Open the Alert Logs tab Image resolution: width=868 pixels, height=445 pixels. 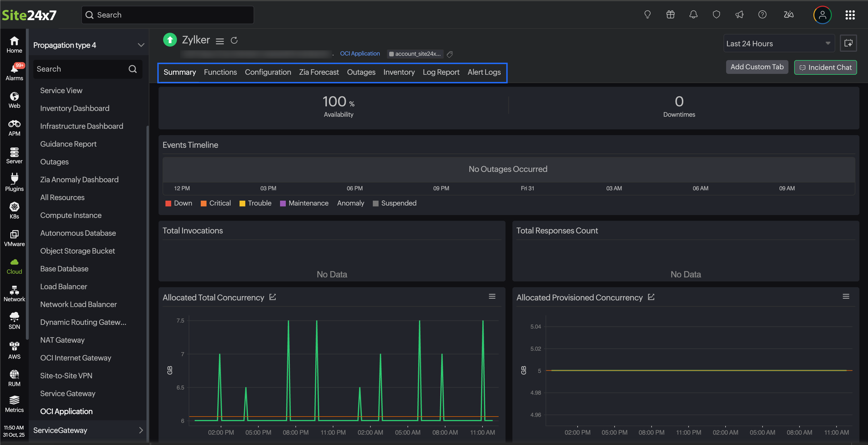[x=484, y=72]
